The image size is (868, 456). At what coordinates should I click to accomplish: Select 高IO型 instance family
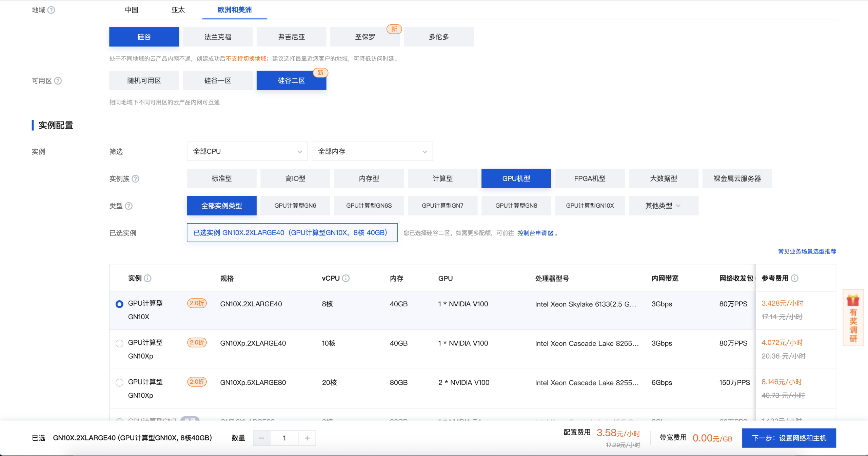(x=295, y=178)
